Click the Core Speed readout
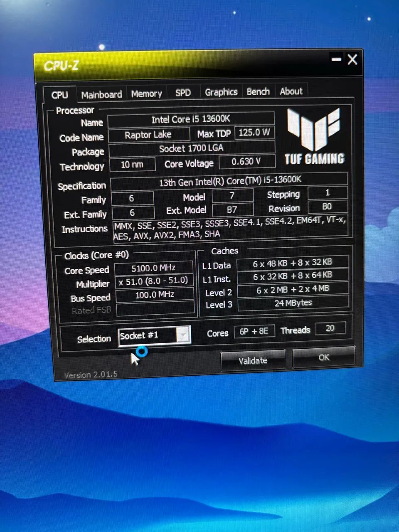The height and width of the screenshot is (532, 399). tap(155, 267)
